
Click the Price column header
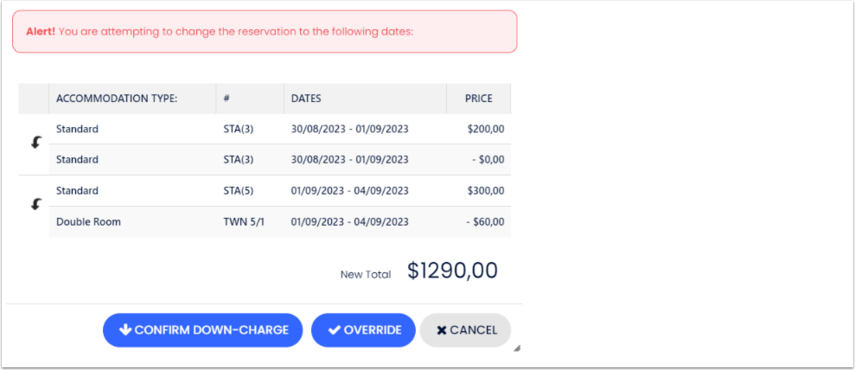coord(479,99)
